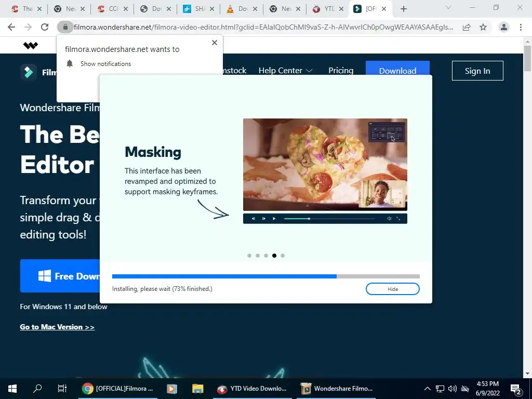Image resolution: width=532 pixels, height=399 pixels.
Task: Open the notification center icon
Action: click(x=516, y=389)
